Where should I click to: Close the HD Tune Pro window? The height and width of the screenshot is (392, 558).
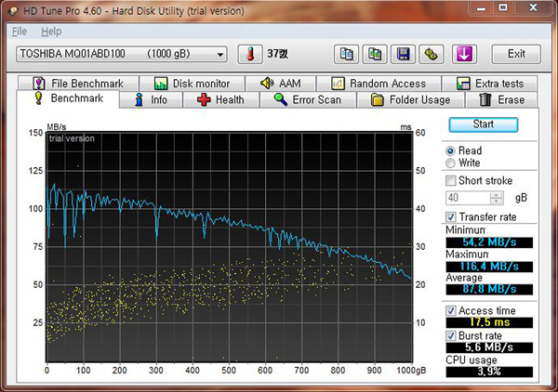coord(533,7)
